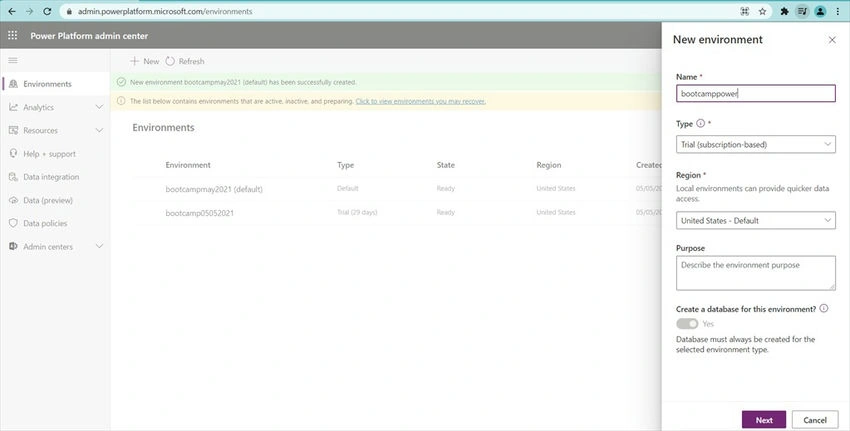Open Region dropdown United States - Default
Viewport: 850px width, 431px height.
756,221
